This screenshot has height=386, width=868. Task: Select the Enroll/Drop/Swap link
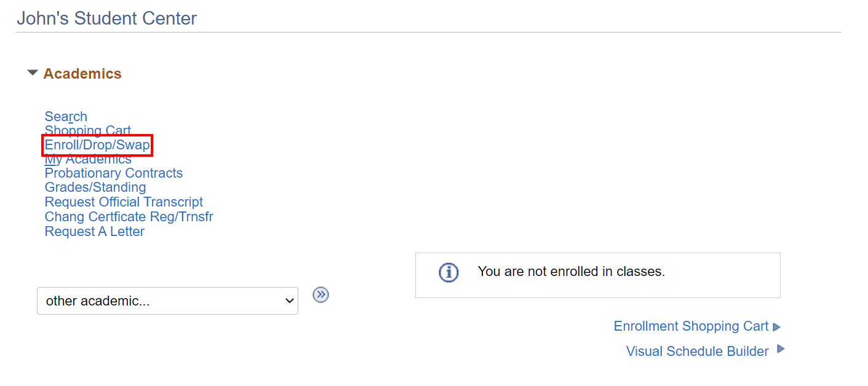pyautogui.click(x=97, y=146)
